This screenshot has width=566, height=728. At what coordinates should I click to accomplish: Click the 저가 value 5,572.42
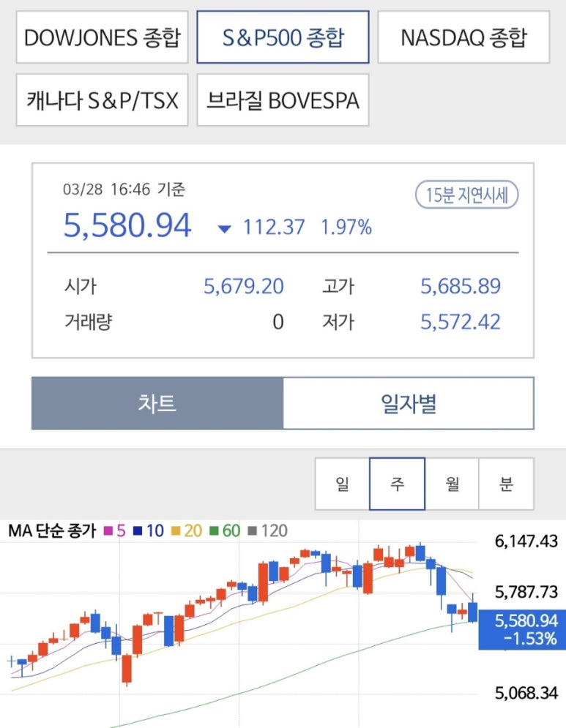point(461,322)
